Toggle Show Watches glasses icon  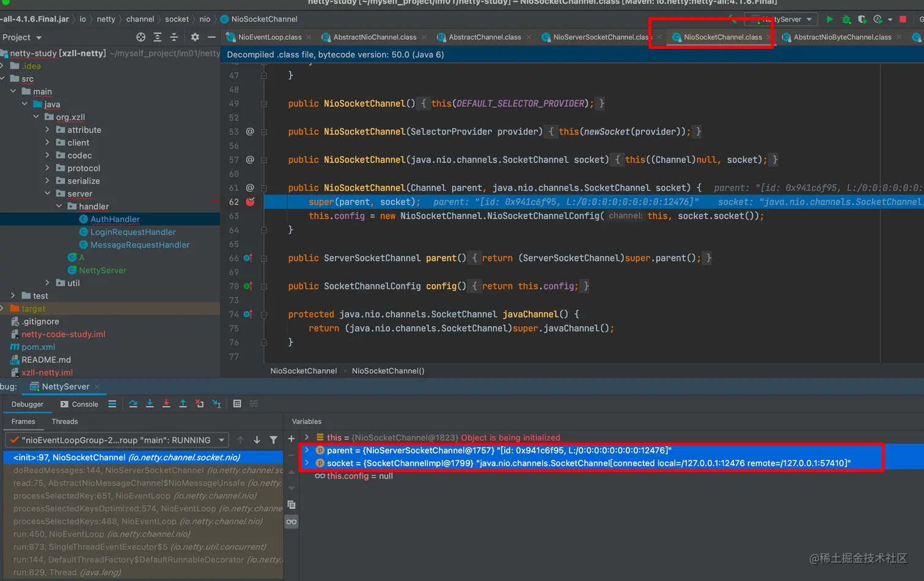coord(291,522)
